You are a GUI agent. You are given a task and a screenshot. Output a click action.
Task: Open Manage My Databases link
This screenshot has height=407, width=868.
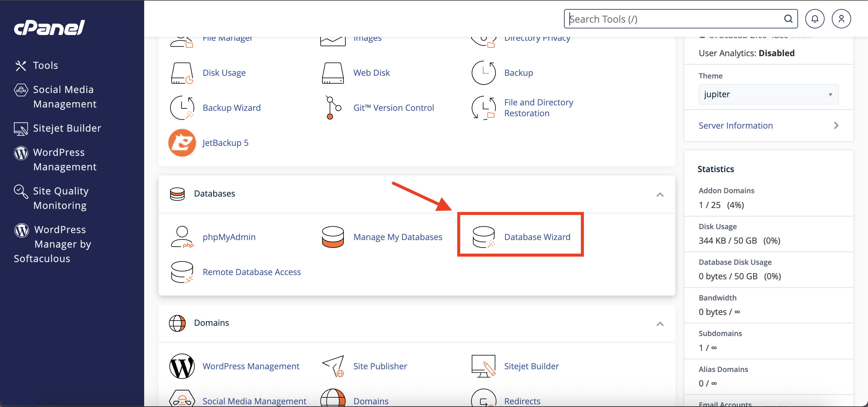click(398, 237)
